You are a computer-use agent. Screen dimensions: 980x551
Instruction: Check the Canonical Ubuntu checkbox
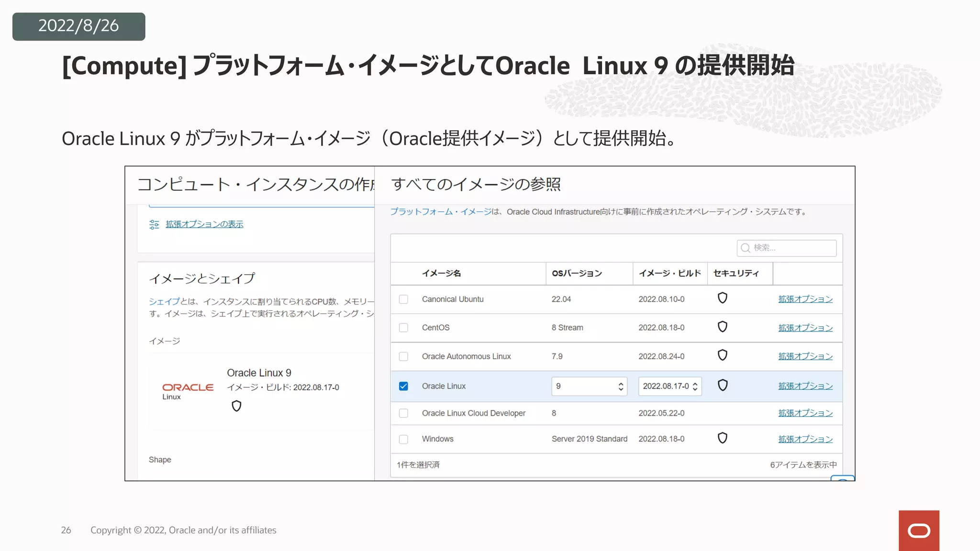[403, 299]
